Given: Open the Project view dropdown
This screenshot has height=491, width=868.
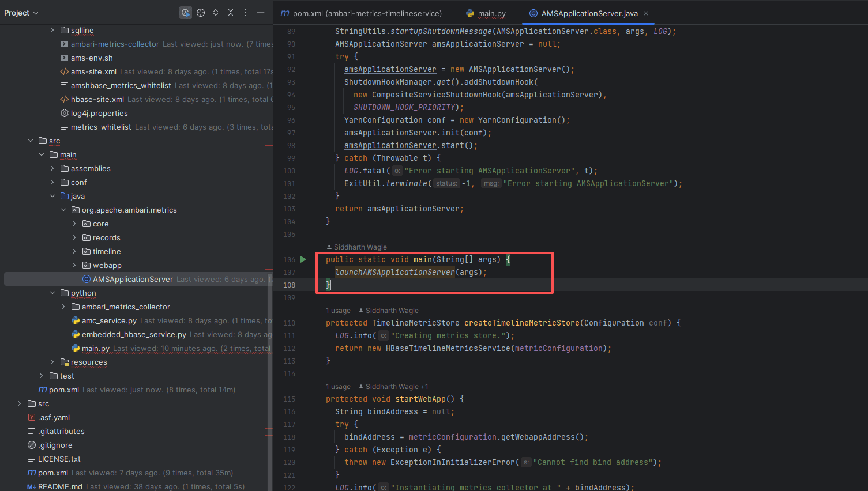Looking at the screenshot, I should (x=21, y=13).
